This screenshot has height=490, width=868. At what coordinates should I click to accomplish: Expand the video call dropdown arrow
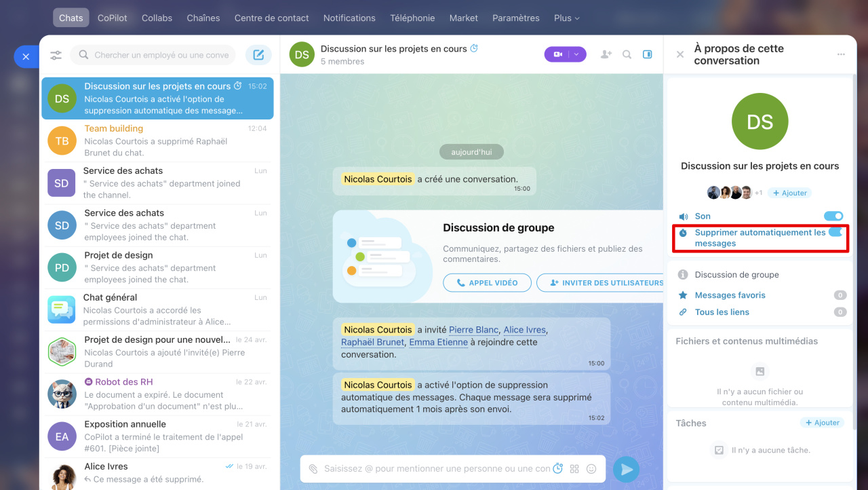(x=577, y=54)
